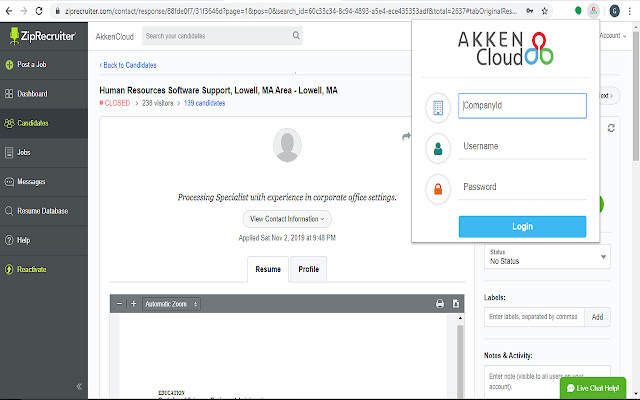The image size is (640, 400).
Task: Click Back to Candidates link
Action: 128,65
